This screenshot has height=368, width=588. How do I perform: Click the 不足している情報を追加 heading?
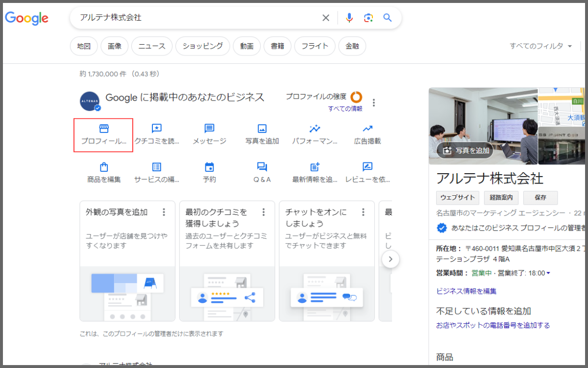(484, 311)
